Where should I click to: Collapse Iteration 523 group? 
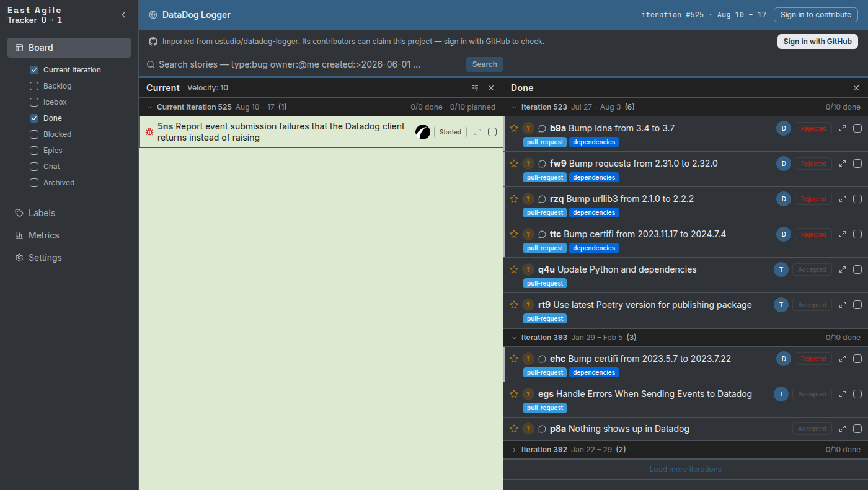point(514,107)
